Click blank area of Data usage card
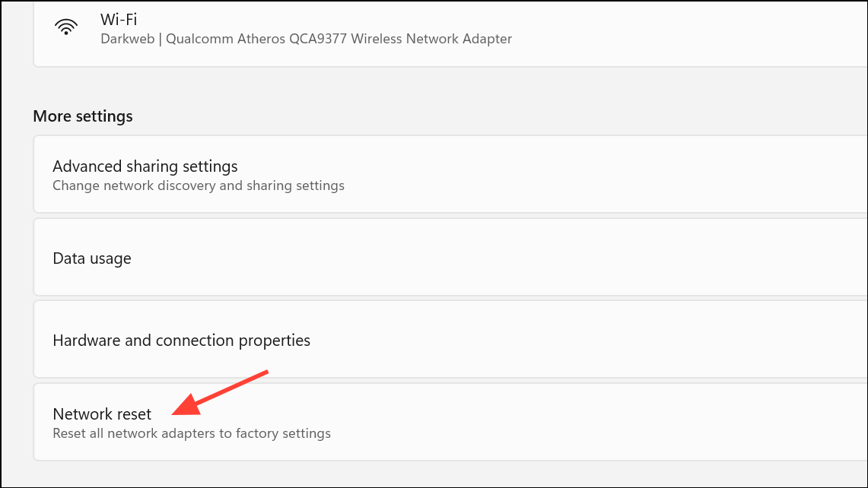The width and height of the screenshot is (868, 488). click(x=498, y=257)
